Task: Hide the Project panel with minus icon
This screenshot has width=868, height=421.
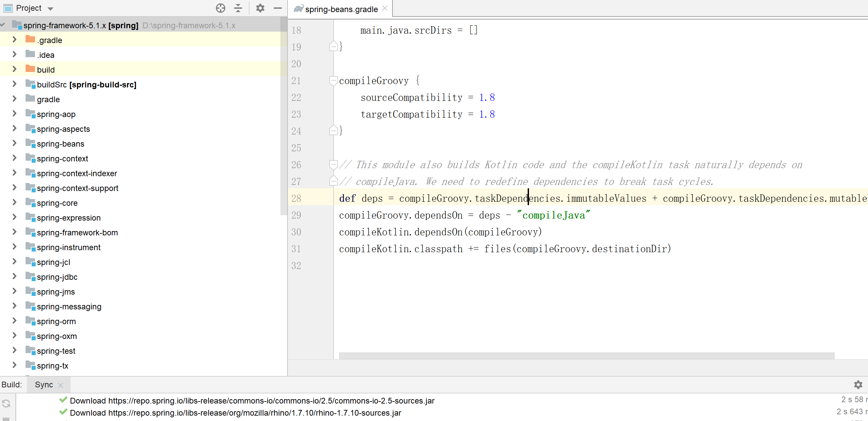Action: tap(278, 8)
